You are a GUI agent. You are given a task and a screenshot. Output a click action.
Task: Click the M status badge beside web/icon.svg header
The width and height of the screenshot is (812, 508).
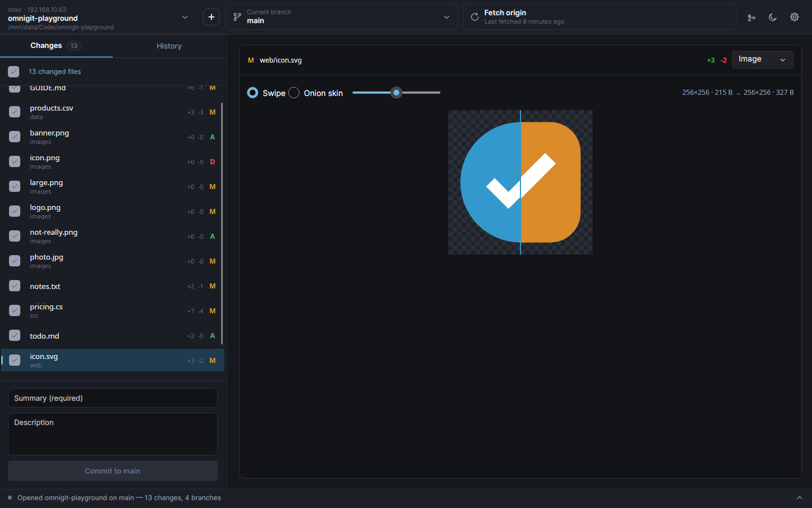pos(251,60)
